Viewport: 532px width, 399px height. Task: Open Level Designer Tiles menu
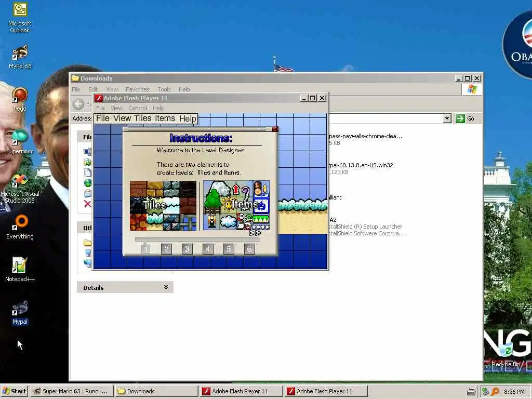pos(143,118)
